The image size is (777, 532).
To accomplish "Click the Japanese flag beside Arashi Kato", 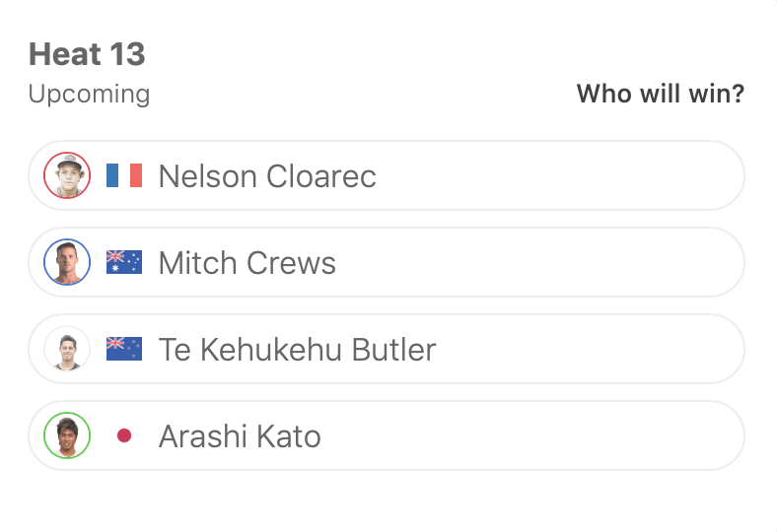I will click(x=124, y=435).
